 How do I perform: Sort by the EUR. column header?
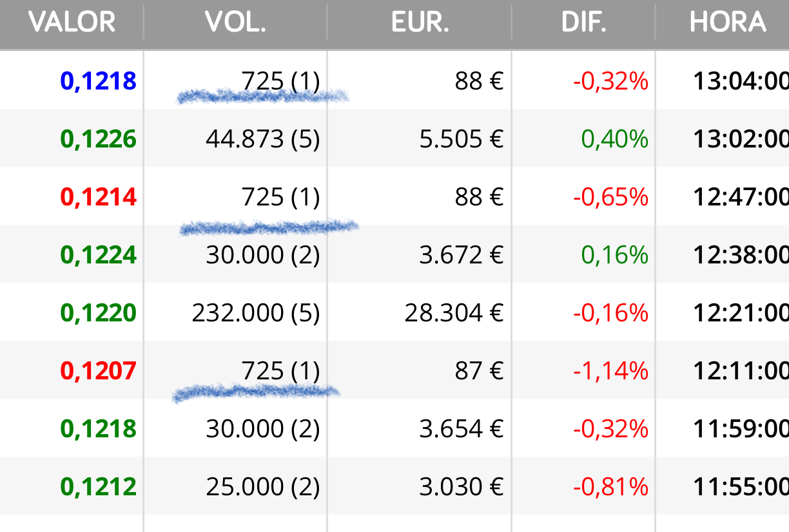click(x=420, y=23)
